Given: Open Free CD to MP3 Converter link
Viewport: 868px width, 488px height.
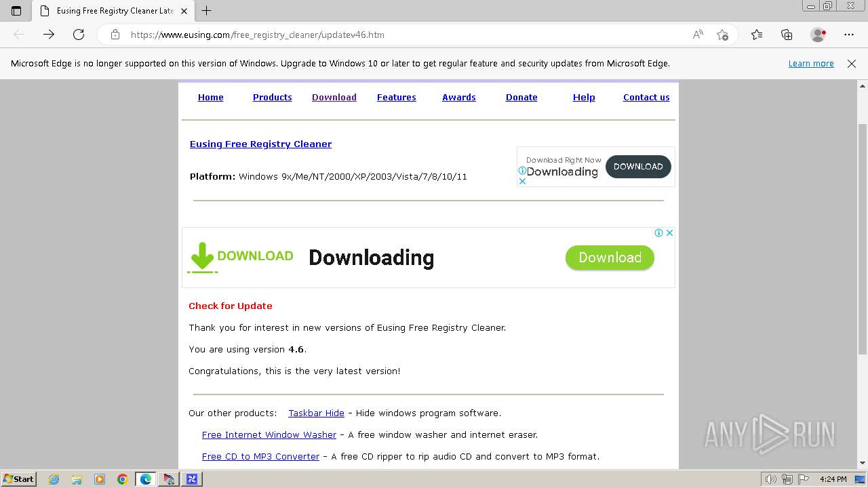Looking at the screenshot, I should (260, 457).
